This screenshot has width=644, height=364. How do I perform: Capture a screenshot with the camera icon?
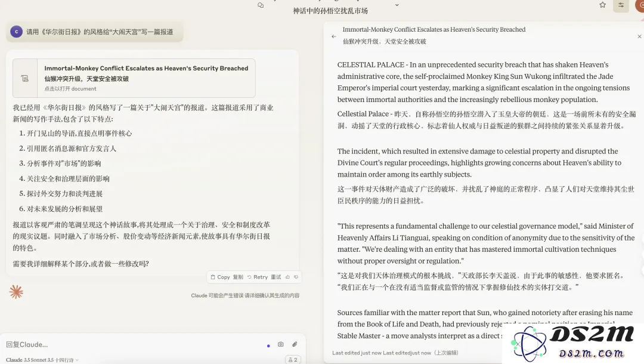click(280, 344)
